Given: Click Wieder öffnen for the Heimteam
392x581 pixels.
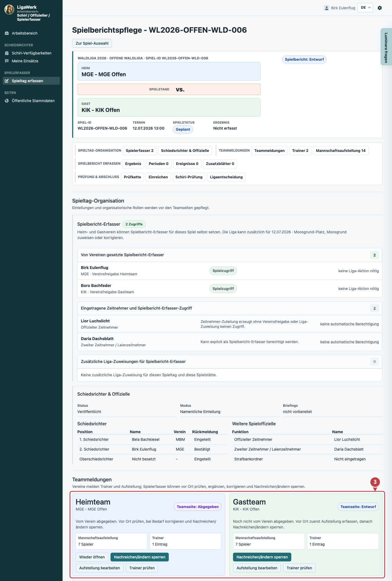Looking at the screenshot, I should (92, 557).
